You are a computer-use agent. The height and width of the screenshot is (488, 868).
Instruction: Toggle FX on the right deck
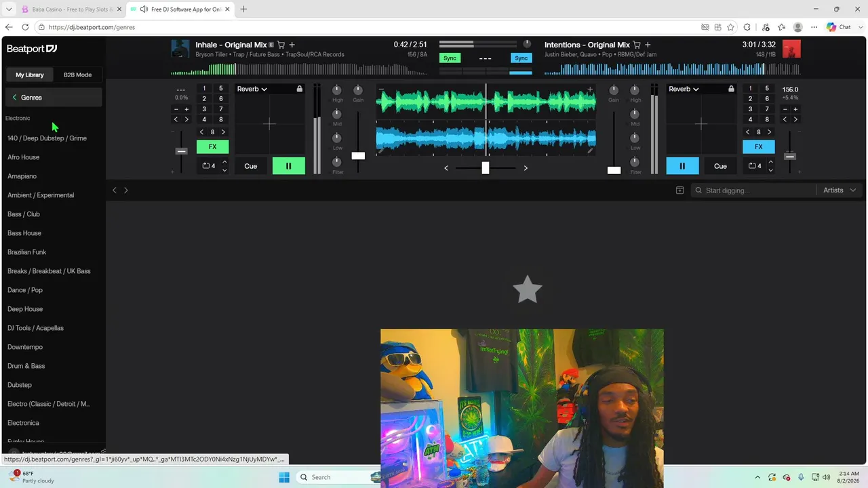(759, 146)
